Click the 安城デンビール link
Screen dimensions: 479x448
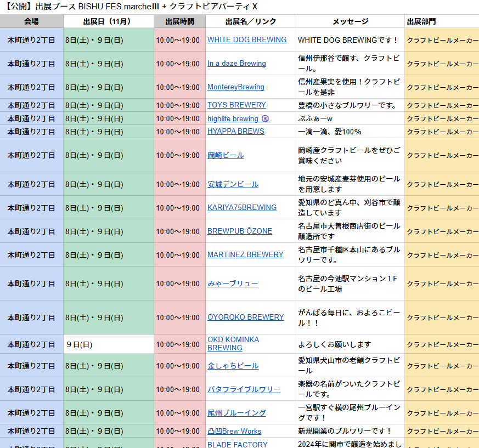(x=233, y=184)
